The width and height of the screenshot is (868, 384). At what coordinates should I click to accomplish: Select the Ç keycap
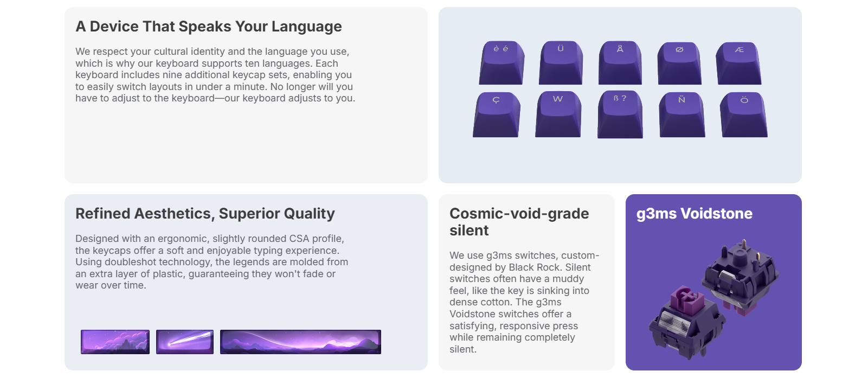(497, 114)
